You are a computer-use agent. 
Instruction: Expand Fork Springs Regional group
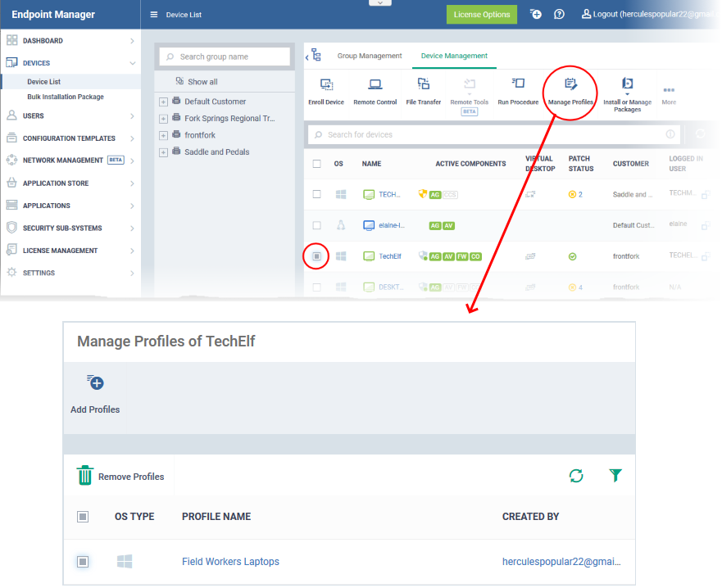[163, 119]
